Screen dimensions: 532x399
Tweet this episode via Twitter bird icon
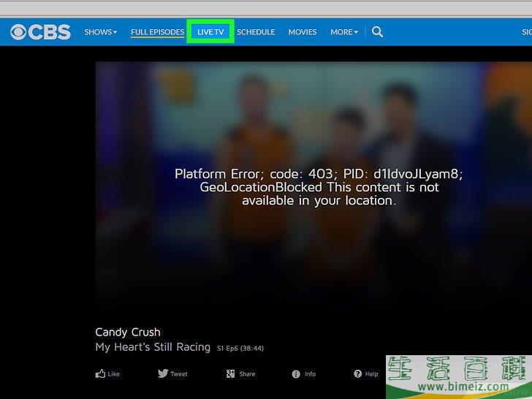pyautogui.click(x=163, y=373)
